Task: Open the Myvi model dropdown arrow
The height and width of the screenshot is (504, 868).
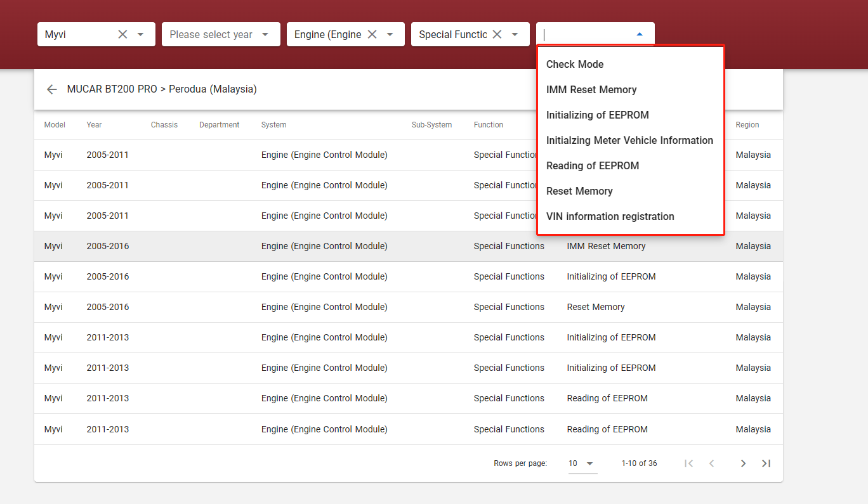Action: click(141, 34)
